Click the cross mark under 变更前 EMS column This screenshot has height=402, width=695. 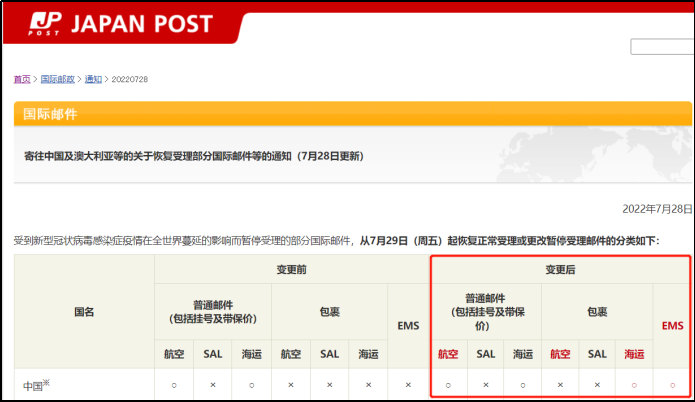pos(407,385)
